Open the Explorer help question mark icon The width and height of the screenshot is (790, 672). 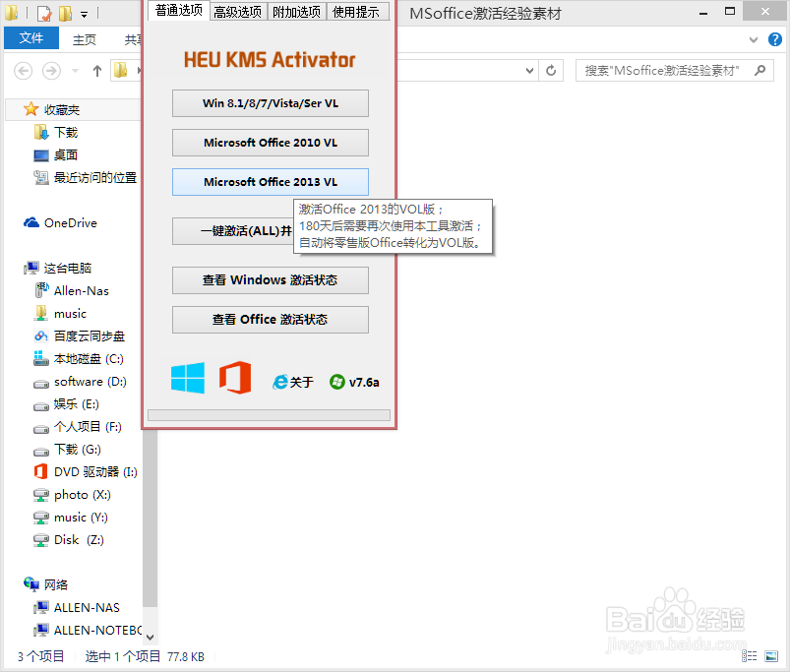[775, 39]
